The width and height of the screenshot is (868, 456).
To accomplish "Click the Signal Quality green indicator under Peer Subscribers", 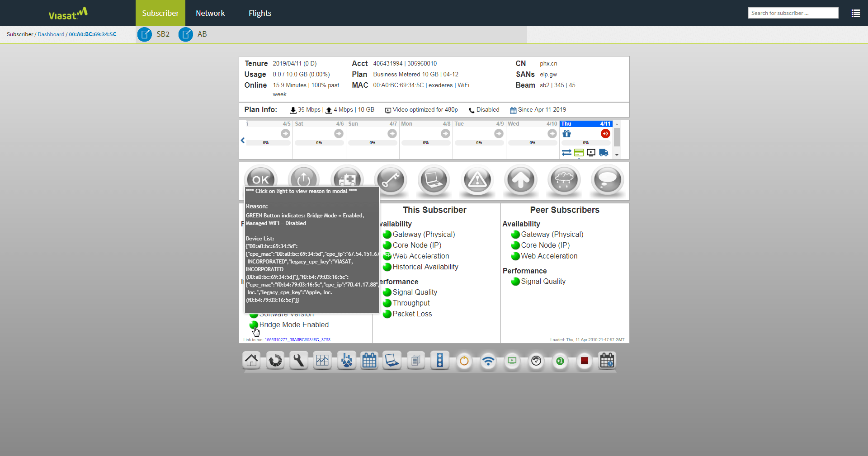I will 515,282.
